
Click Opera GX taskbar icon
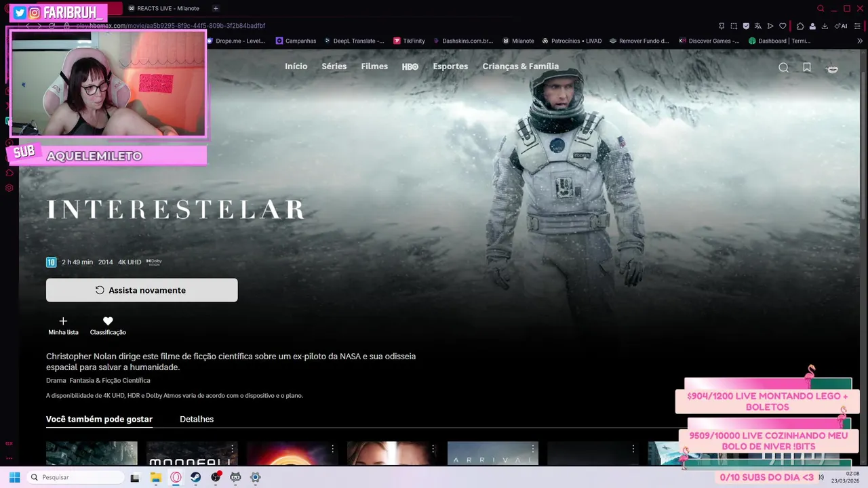pyautogui.click(x=176, y=477)
